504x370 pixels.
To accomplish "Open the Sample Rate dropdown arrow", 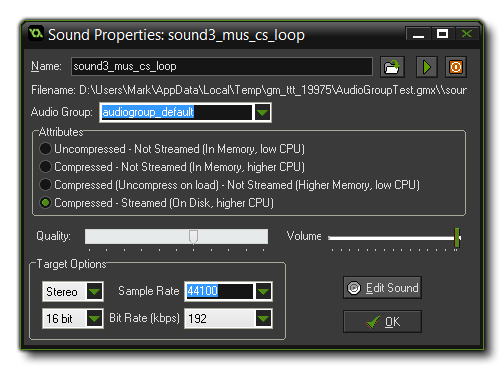I will (263, 291).
